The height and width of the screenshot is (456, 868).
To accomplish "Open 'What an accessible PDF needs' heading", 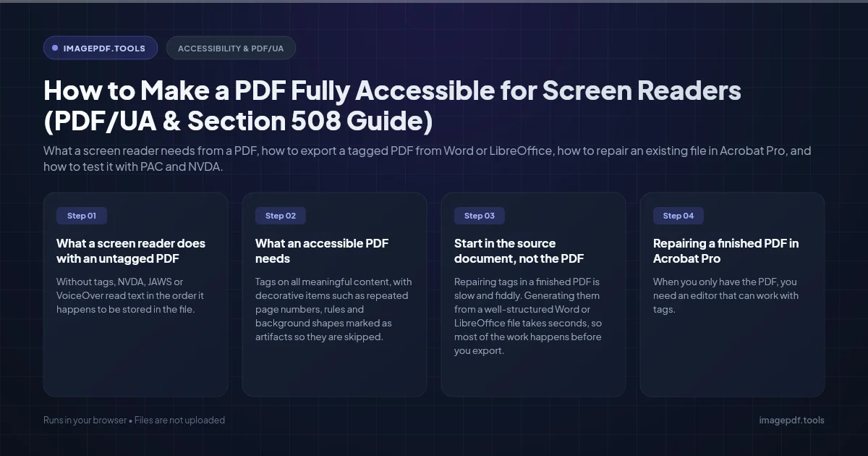I will click(322, 251).
